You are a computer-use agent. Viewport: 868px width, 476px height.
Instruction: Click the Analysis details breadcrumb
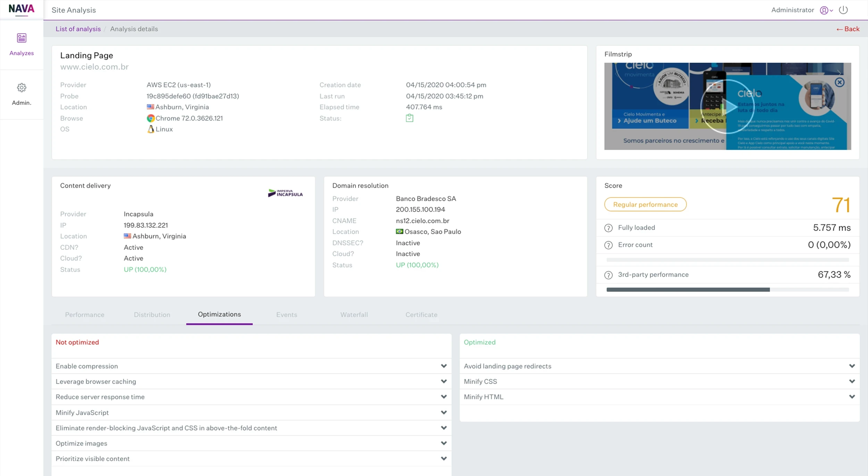134,29
